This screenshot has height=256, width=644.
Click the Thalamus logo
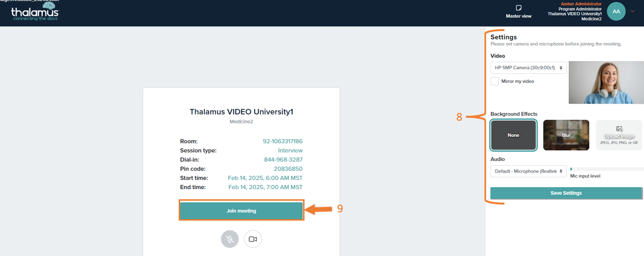(35, 10)
